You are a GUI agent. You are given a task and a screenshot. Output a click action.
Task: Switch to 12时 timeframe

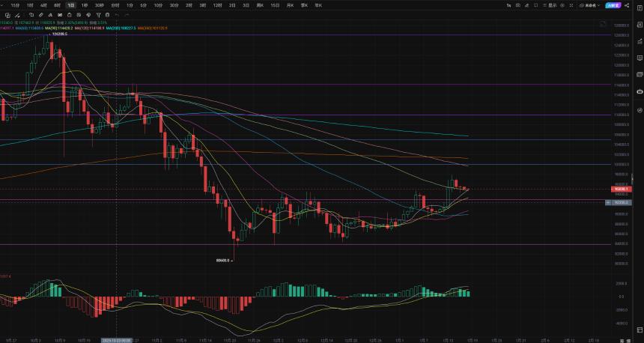(x=217, y=5)
